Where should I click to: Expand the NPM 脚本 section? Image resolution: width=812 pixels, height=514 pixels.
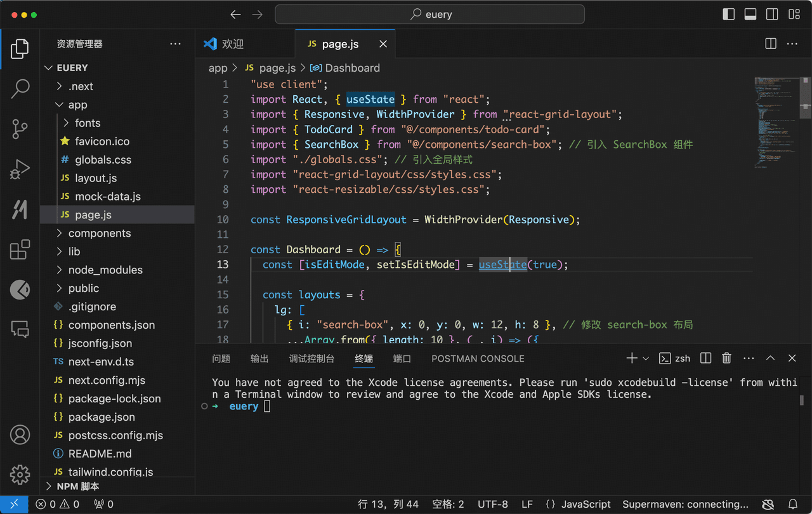pyautogui.click(x=117, y=486)
